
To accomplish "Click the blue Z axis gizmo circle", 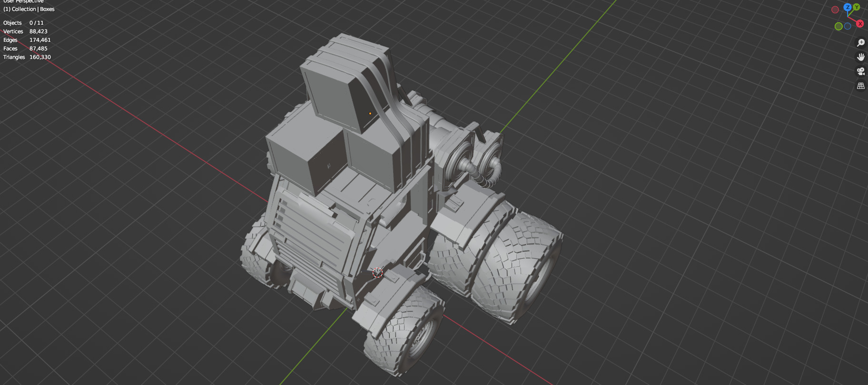I will (x=848, y=7).
